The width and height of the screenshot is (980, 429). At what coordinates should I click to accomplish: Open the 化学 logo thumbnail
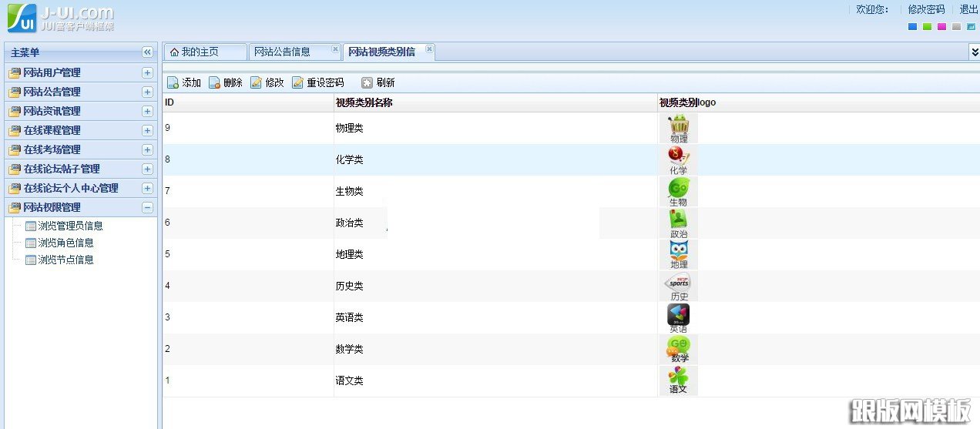pos(679,160)
